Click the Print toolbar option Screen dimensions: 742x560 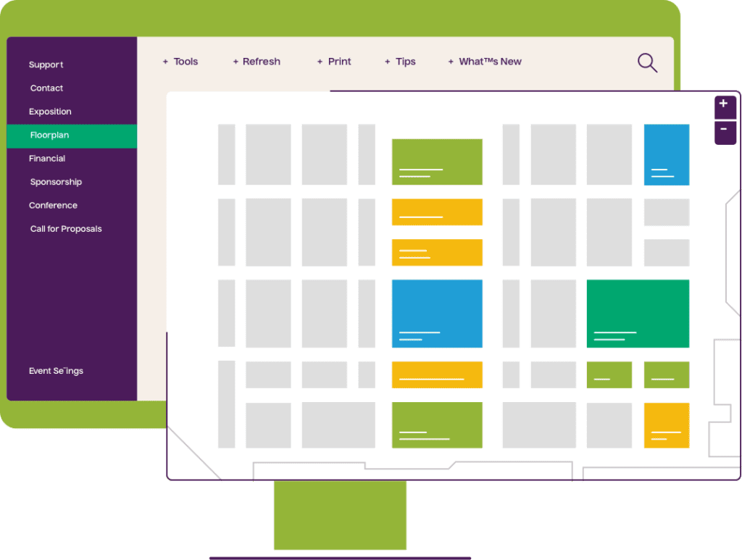point(339,62)
